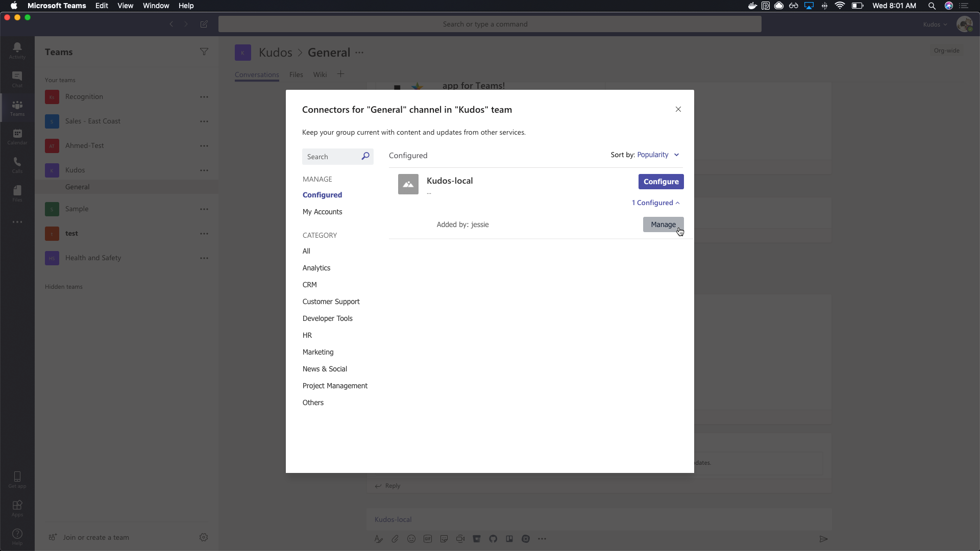The width and height of the screenshot is (980, 551).
Task: Open Files in the left rail
Action: tap(17, 193)
